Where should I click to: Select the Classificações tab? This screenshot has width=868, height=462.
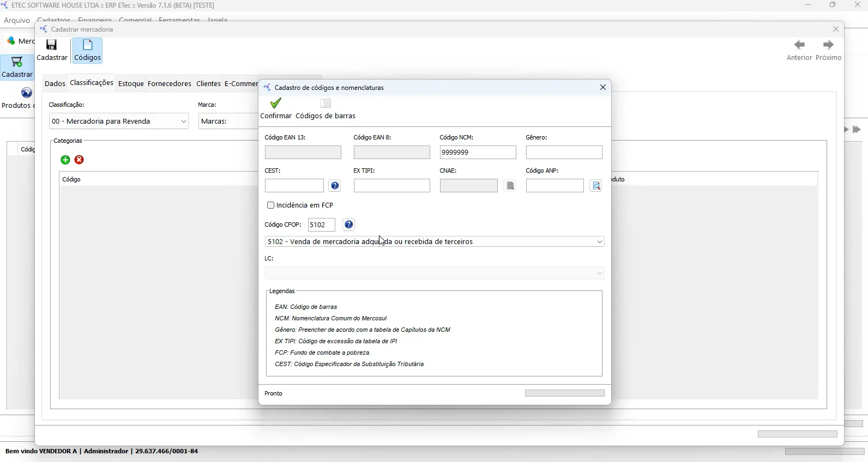(x=92, y=83)
